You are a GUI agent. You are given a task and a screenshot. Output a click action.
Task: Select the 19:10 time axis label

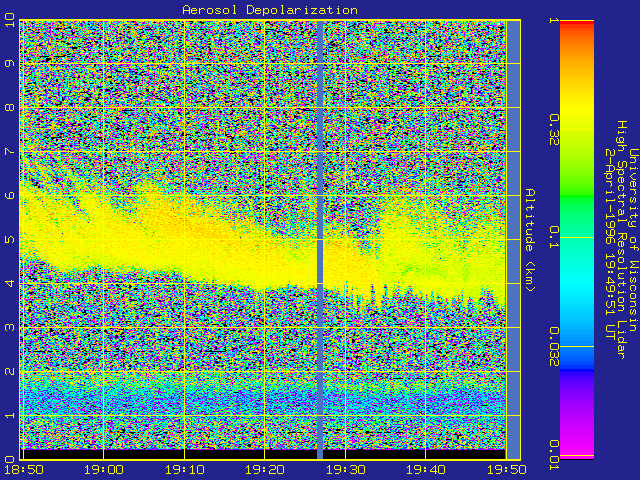pyautogui.click(x=184, y=469)
